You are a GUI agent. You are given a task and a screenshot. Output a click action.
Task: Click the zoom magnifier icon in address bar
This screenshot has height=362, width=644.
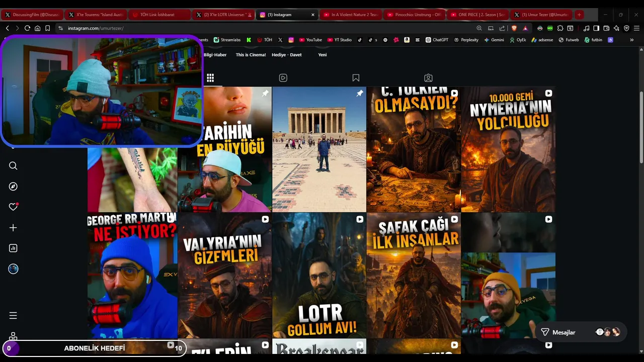click(x=479, y=28)
